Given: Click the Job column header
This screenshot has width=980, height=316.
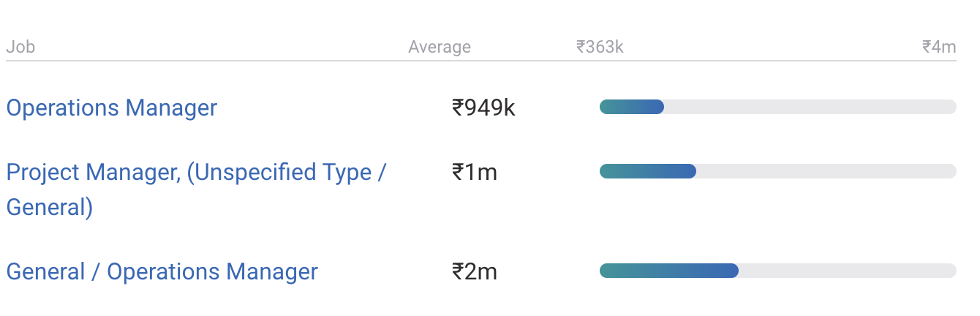Looking at the screenshot, I should click(x=20, y=47).
